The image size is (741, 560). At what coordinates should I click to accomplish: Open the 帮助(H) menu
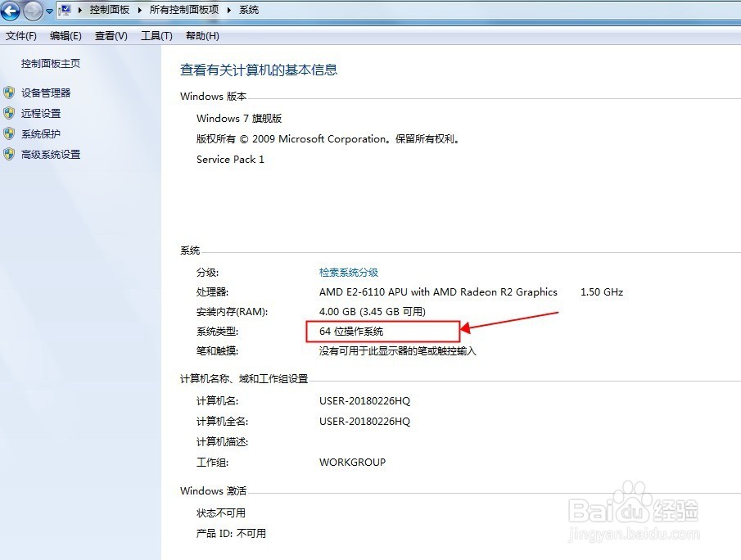point(202,36)
